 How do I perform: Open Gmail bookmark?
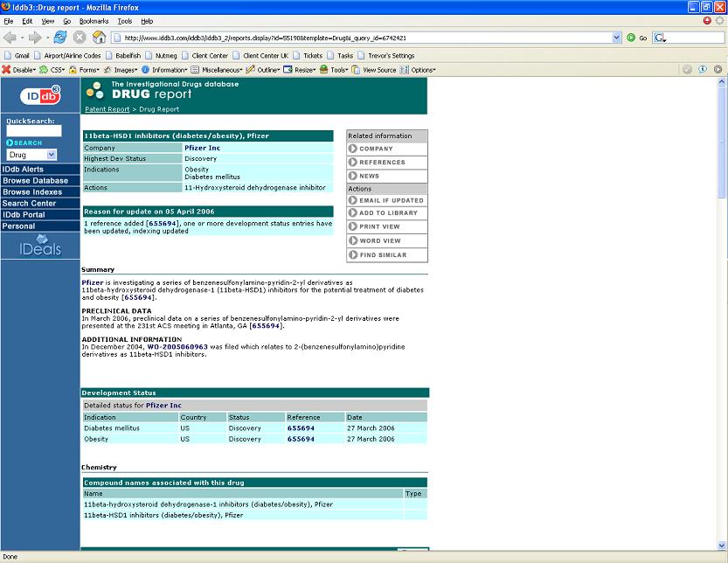pyautogui.click(x=17, y=56)
